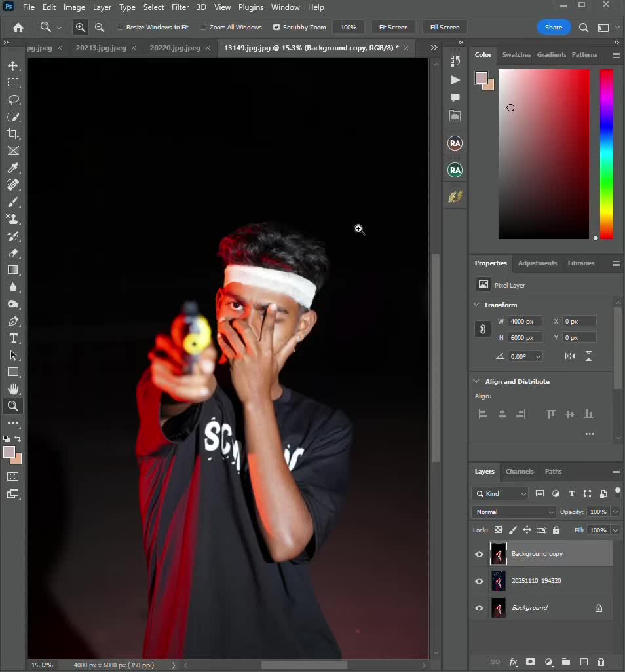
Task: Collapse the Align and Distribute section
Action: coord(476,381)
